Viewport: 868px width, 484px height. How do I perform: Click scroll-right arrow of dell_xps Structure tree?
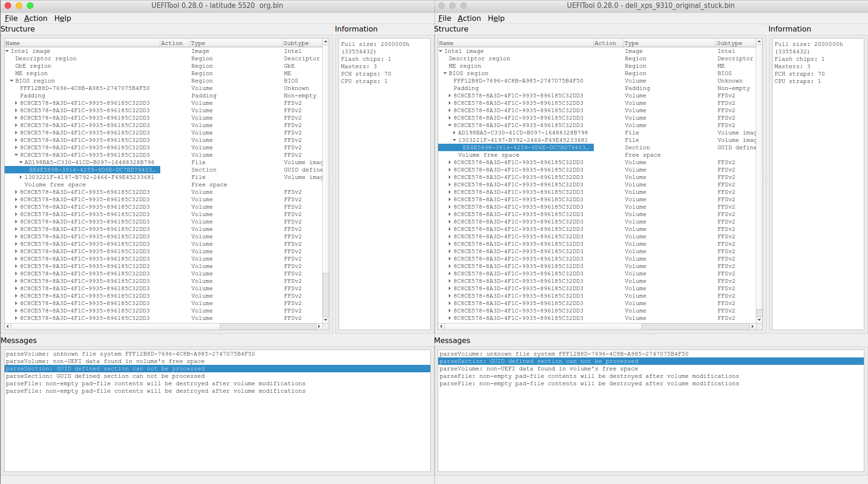coord(752,326)
